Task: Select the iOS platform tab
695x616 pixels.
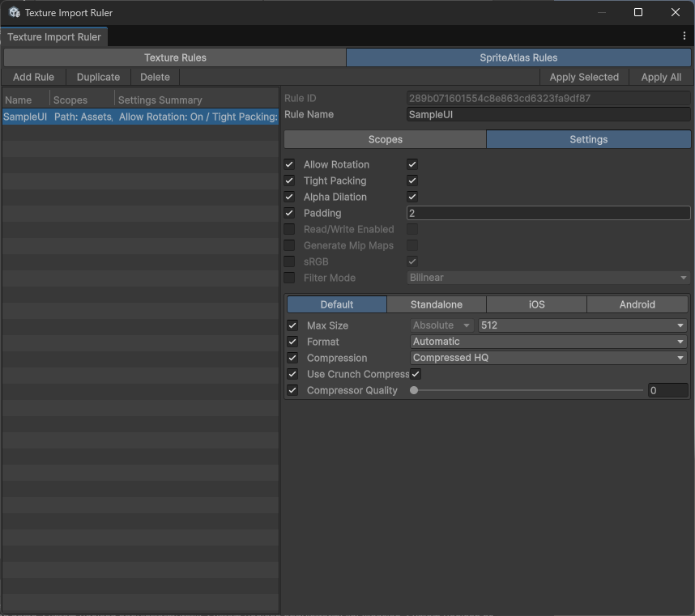Action: click(536, 304)
